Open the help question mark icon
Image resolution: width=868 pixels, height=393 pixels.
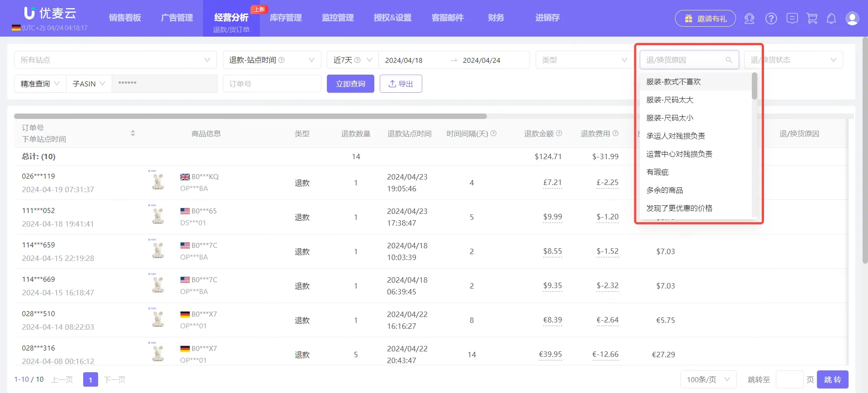tap(771, 19)
